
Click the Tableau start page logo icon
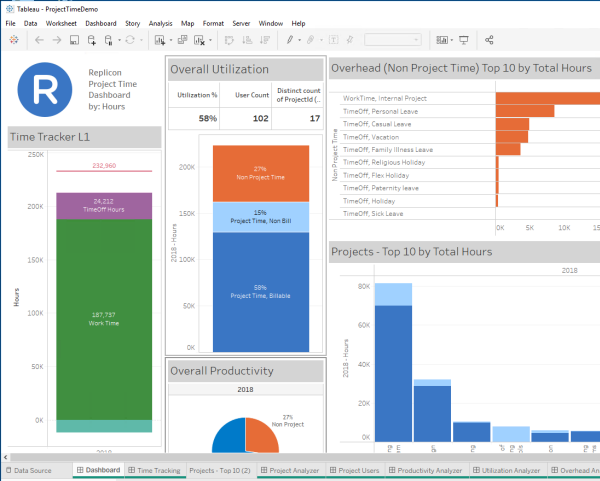[x=13, y=40]
